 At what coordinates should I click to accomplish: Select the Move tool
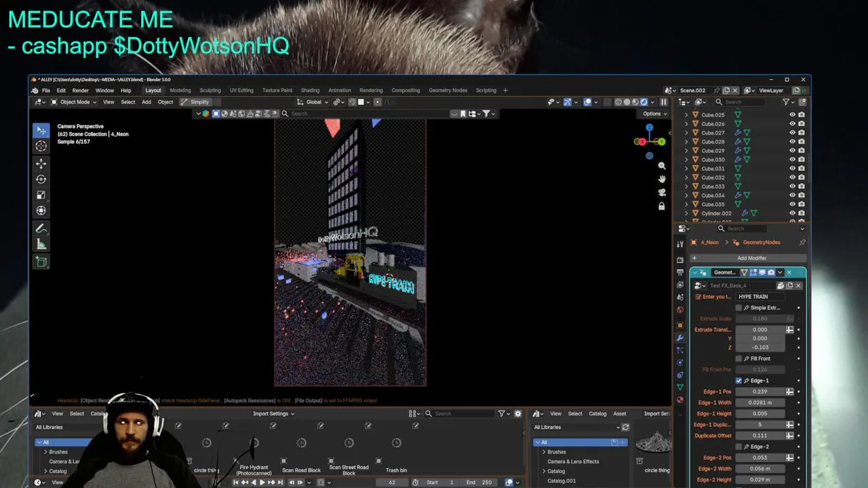click(x=41, y=163)
